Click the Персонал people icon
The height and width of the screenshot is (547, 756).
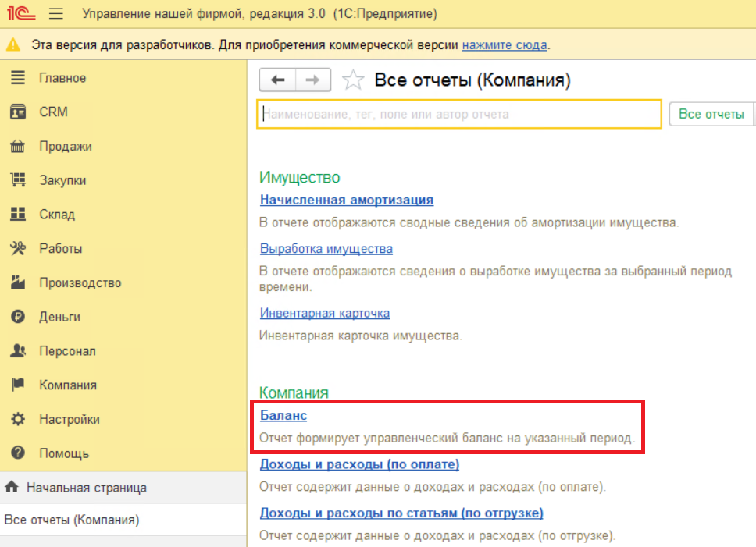click(x=18, y=351)
